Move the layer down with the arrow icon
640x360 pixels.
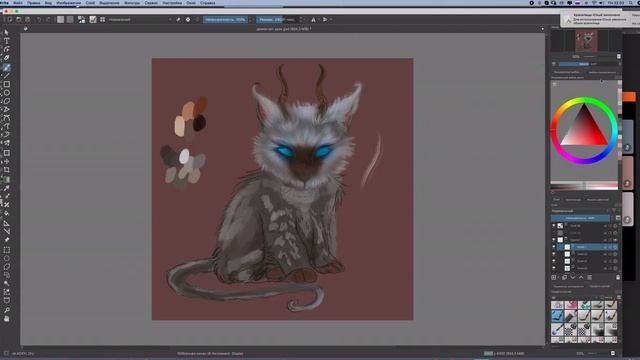[573, 278]
